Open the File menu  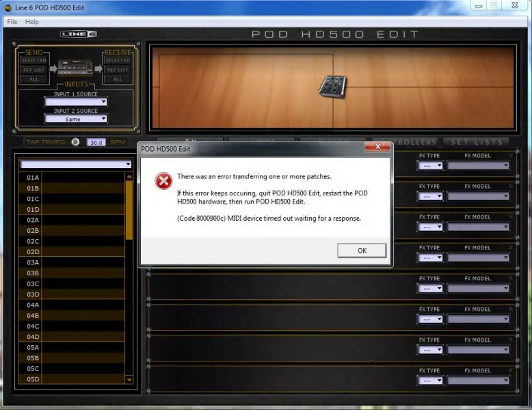pyautogui.click(x=12, y=22)
